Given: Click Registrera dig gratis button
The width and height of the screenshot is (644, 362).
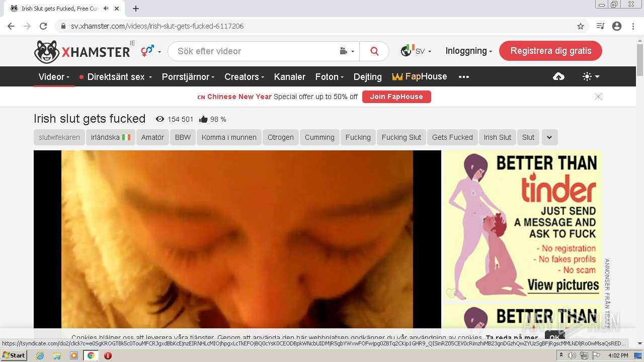Looking at the screenshot, I should click(550, 51).
